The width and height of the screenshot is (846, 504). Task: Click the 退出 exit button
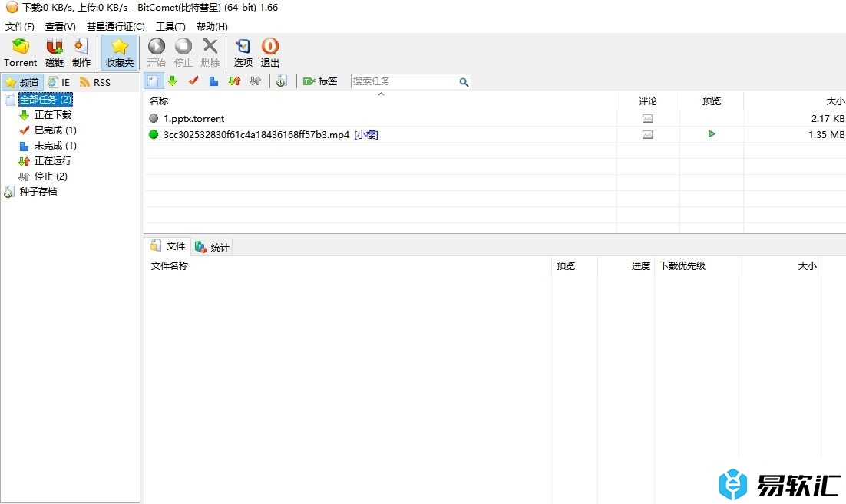(269, 52)
